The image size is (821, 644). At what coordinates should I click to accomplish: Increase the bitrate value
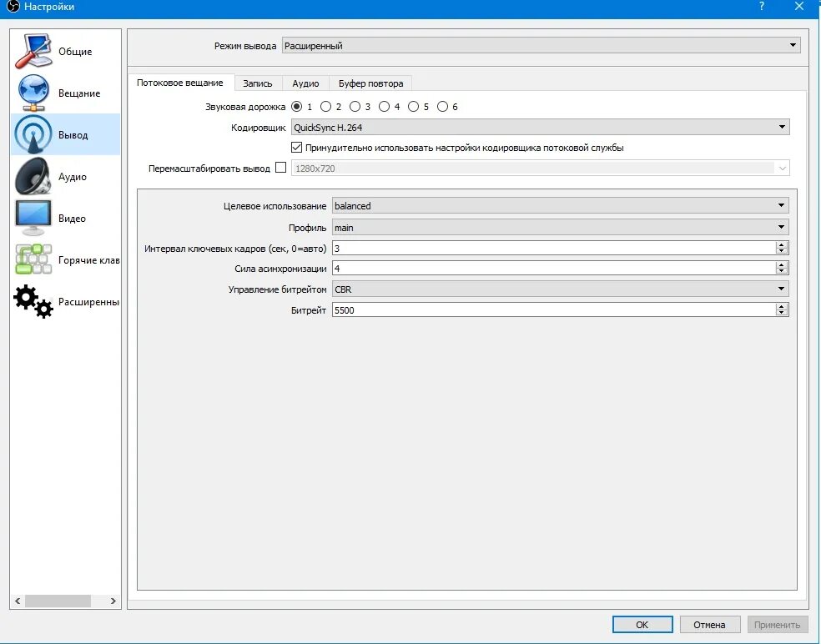pos(782,306)
